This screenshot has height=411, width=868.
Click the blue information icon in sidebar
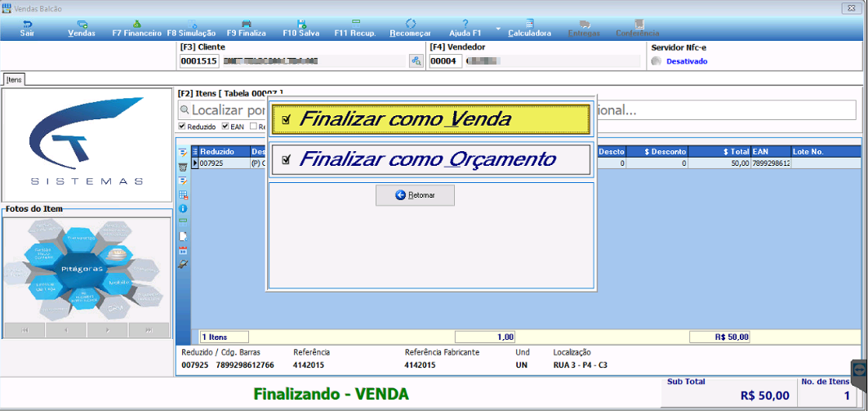(x=183, y=208)
